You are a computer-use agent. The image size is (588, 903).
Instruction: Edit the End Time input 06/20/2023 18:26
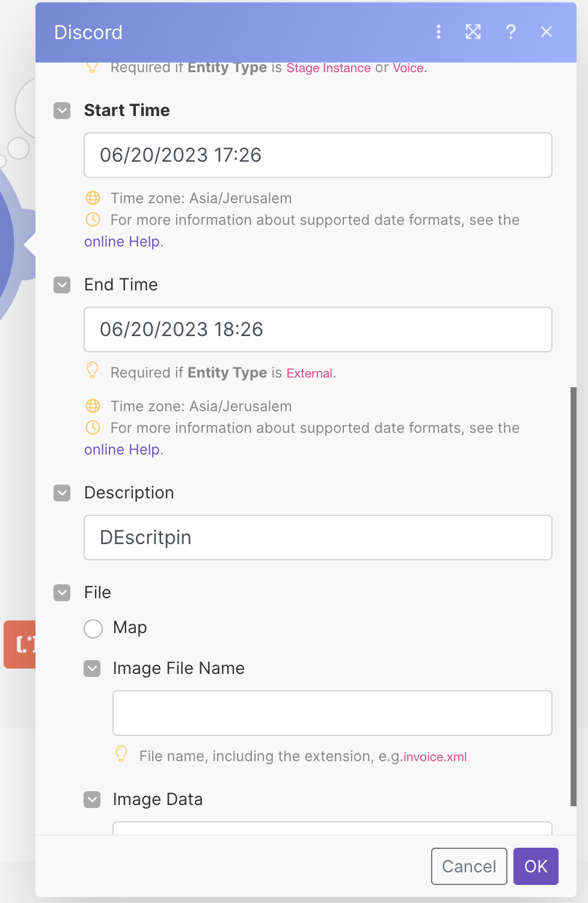coord(318,329)
